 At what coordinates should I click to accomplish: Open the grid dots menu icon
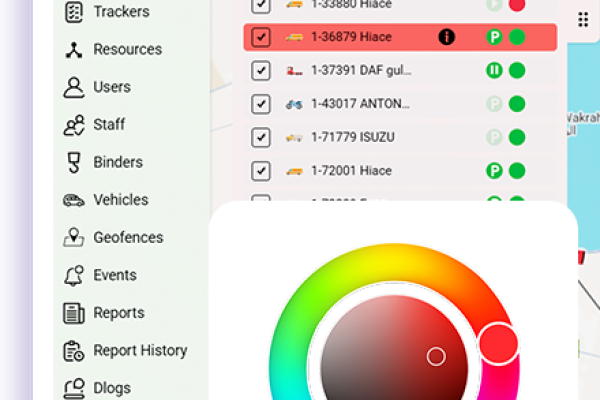click(x=583, y=19)
